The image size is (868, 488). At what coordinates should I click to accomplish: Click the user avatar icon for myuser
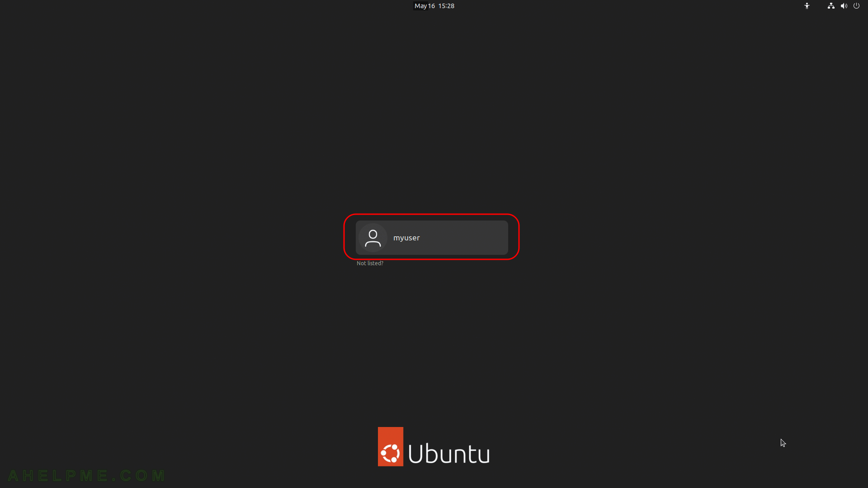(373, 237)
